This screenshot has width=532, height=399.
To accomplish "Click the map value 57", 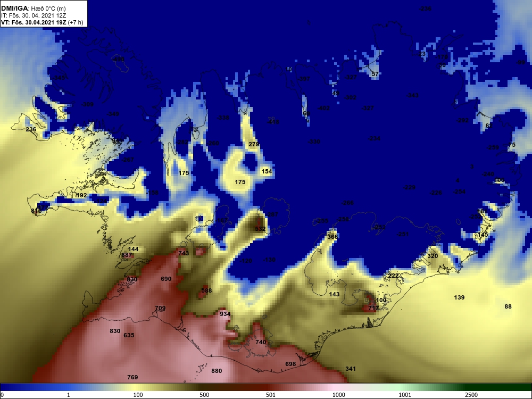I will [x=375, y=74].
